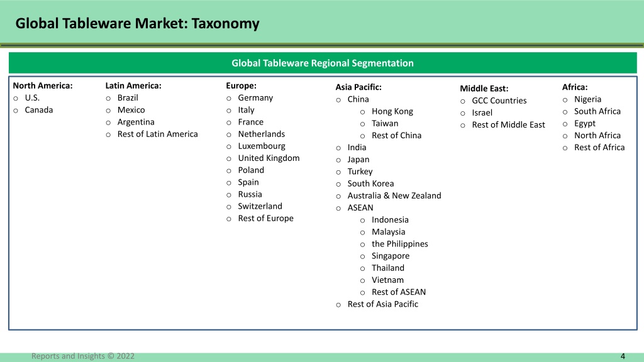Select 'Luxembourg' in Europe list

click(262, 146)
